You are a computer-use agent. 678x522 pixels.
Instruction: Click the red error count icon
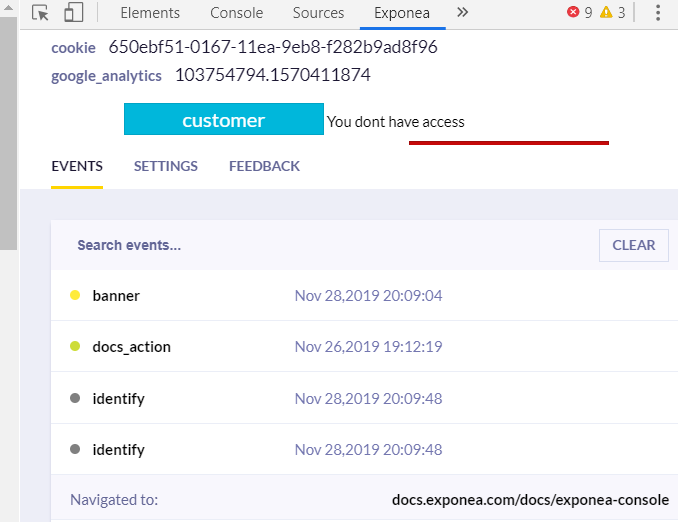573,12
